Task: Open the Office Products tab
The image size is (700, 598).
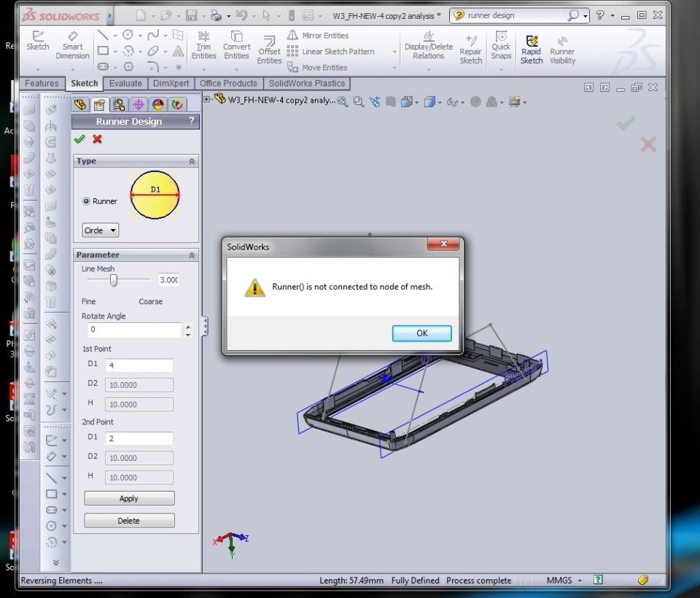Action: click(228, 84)
